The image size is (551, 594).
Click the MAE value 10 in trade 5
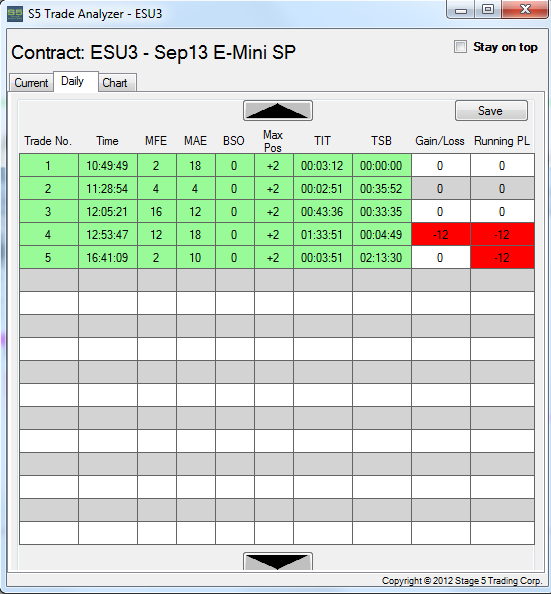(x=196, y=258)
